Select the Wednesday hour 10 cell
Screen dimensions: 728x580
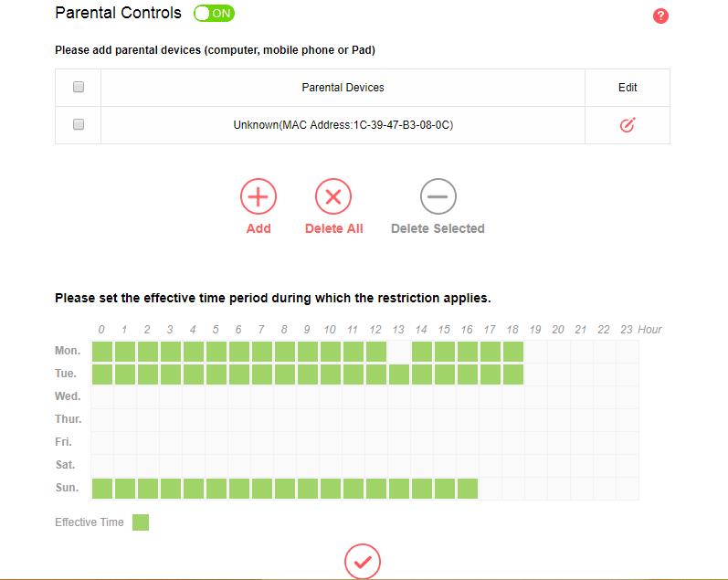pos(330,397)
